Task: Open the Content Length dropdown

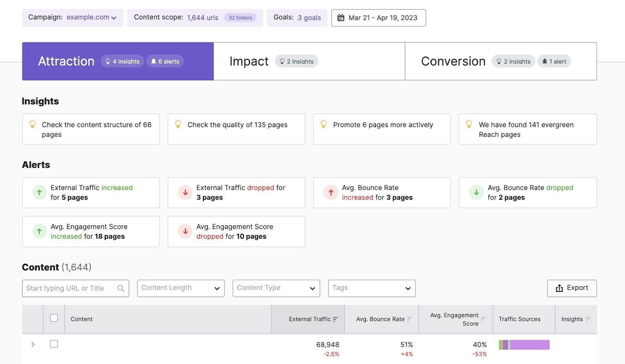Action: tap(180, 288)
